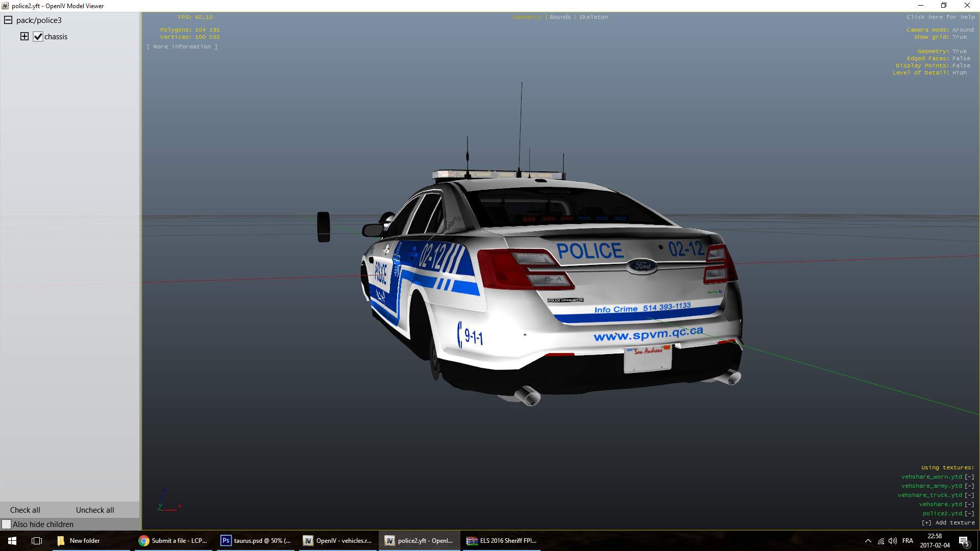Remove police2.ytd texture with minus icon
Viewport: 980px width, 551px height.
[969, 513]
